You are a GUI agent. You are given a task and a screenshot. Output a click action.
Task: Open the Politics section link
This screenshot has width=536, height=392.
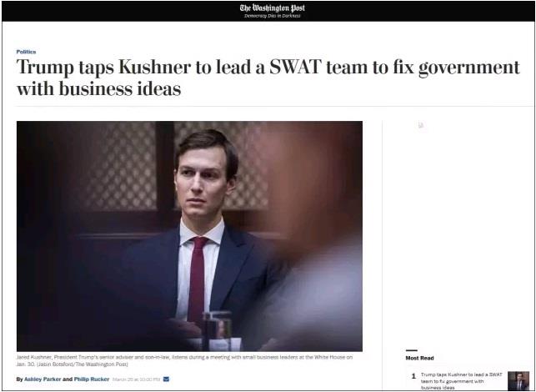(x=26, y=52)
